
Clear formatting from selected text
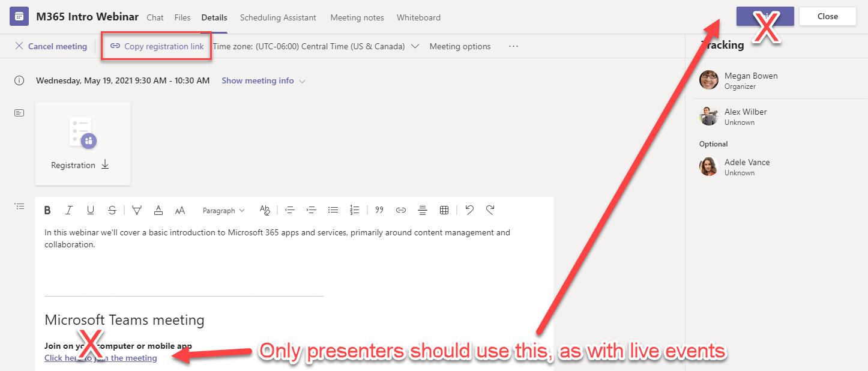point(265,210)
